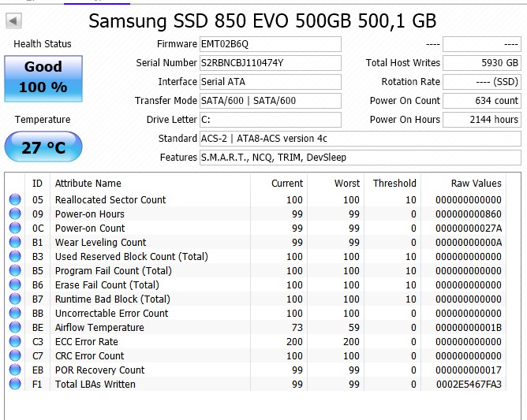Click ID 0C in the Power-on Count row
The height and width of the screenshot is (420, 527).
click(x=38, y=229)
